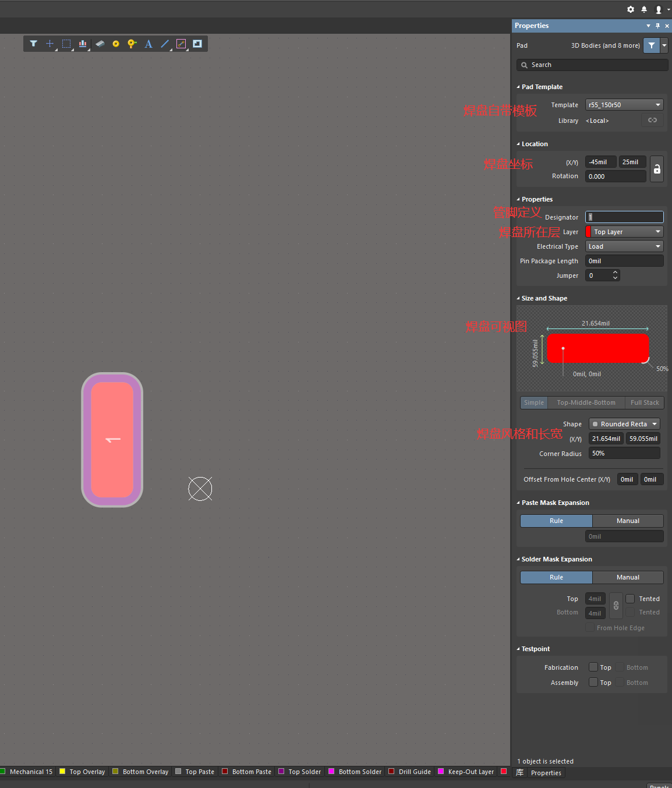672x788 pixels.
Task: Collapse the Paste Mask Expansion section
Action: coord(518,503)
